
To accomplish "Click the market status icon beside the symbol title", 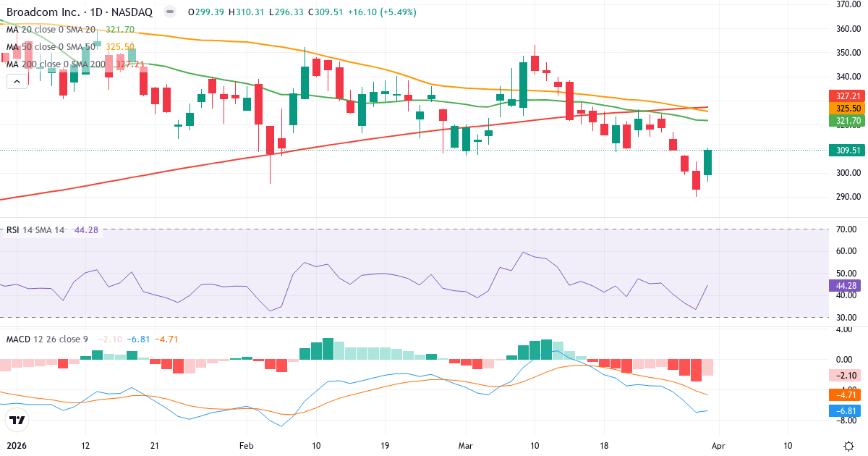I will [x=169, y=12].
